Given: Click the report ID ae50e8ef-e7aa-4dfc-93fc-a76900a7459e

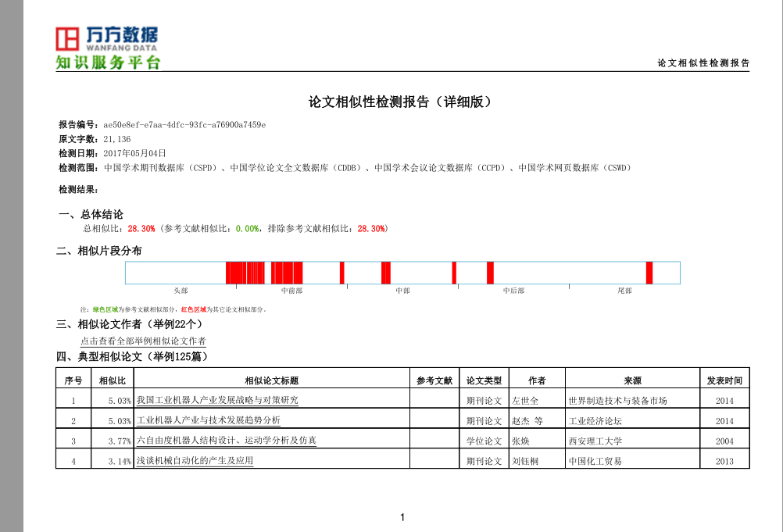Looking at the screenshot, I should (184, 125).
